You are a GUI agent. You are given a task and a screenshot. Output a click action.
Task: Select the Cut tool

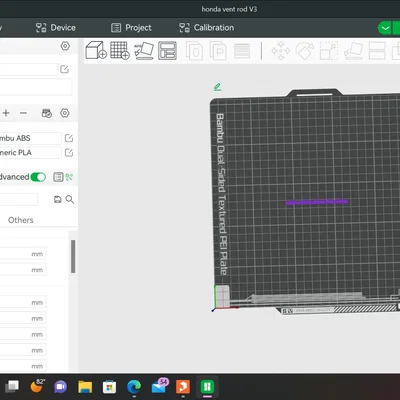click(377, 51)
